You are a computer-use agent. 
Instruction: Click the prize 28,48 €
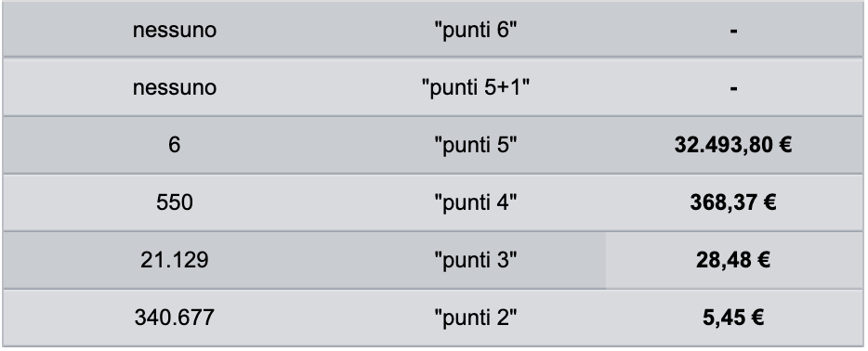733,260
